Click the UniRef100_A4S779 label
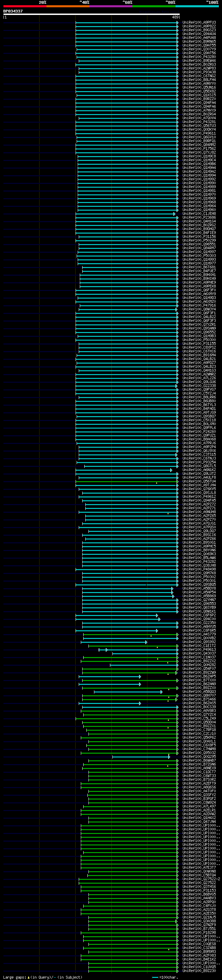 (x=199, y=634)
